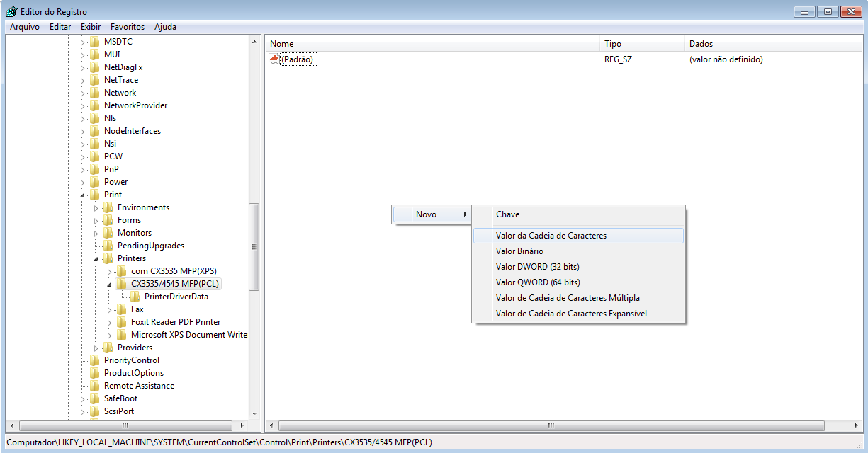Viewport: 868px width, 453px height.
Task: Create a new Chave from submenu
Action: [x=507, y=214]
